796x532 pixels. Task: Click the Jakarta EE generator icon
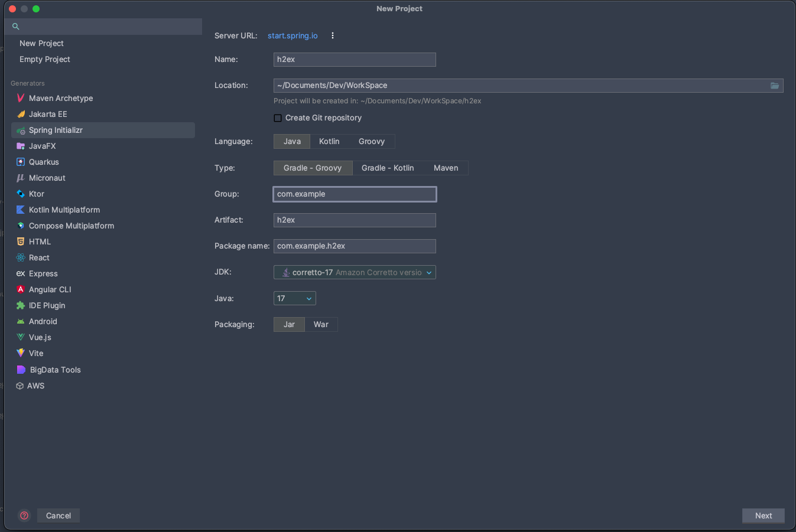21,114
